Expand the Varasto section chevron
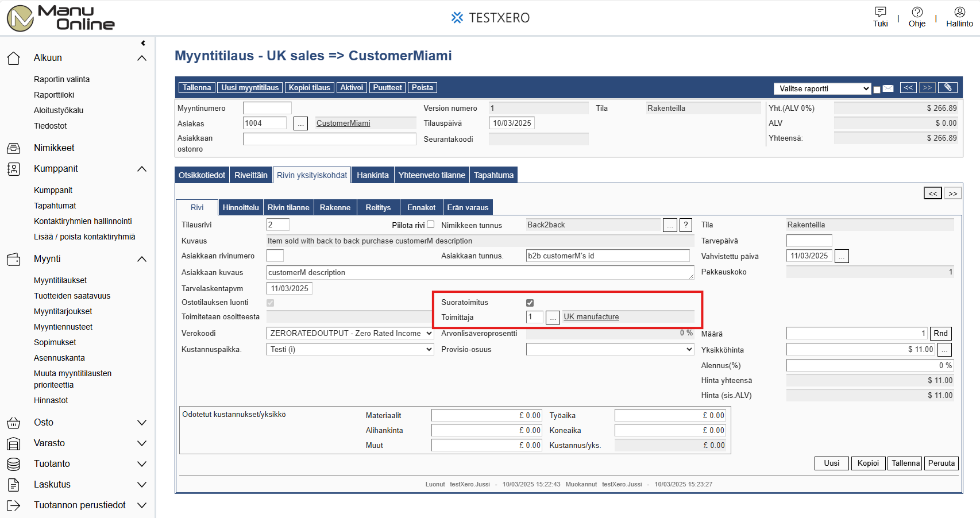The image size is (980, 518). 142,443
